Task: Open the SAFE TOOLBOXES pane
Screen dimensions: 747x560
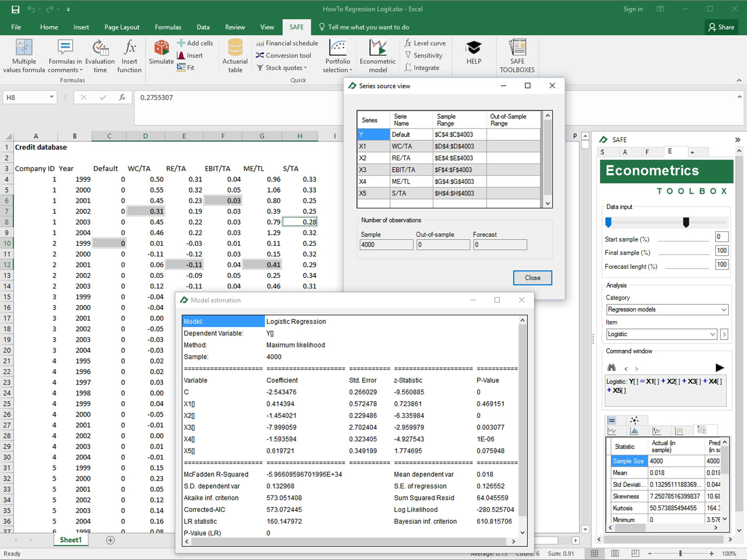Action: click(x=517, y=56)
